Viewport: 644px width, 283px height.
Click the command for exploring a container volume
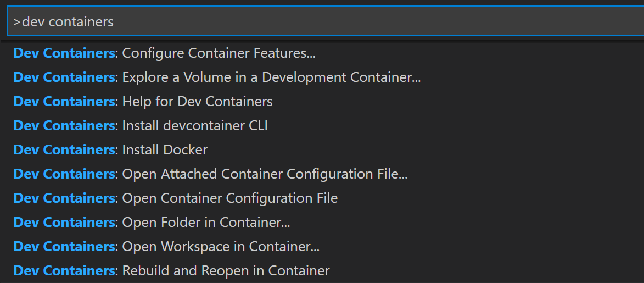point(217,77)
